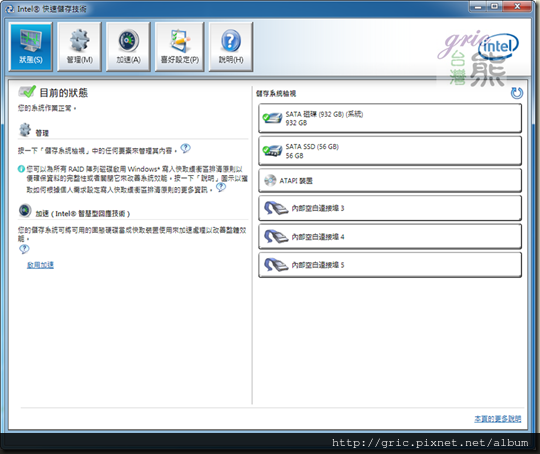Open the 說明(H) help tab

[231, 47]
